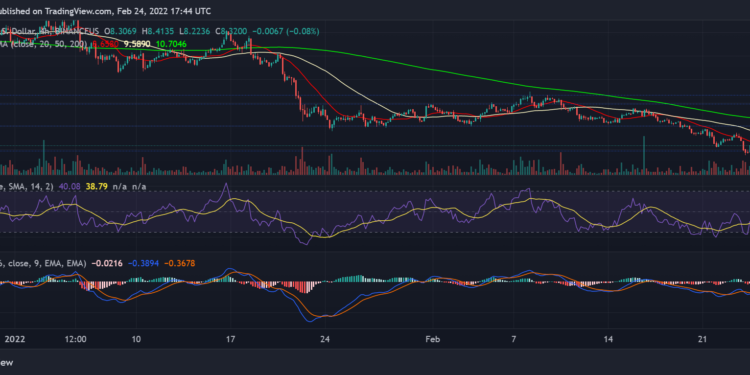This screenshot has width=750, height=375.
Task: Click the date label 24 on the time axis
Action: coord(325,339)
